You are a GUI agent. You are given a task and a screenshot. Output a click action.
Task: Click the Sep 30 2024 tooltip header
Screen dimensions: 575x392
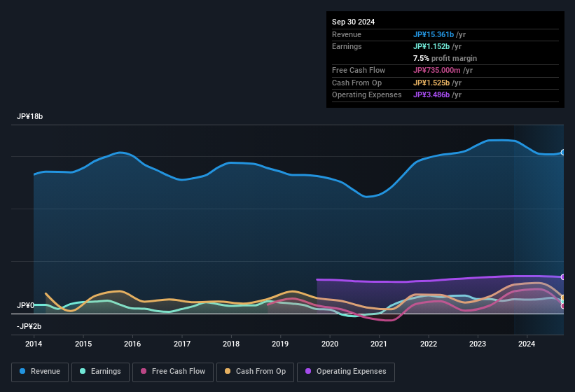coord(353,22)
